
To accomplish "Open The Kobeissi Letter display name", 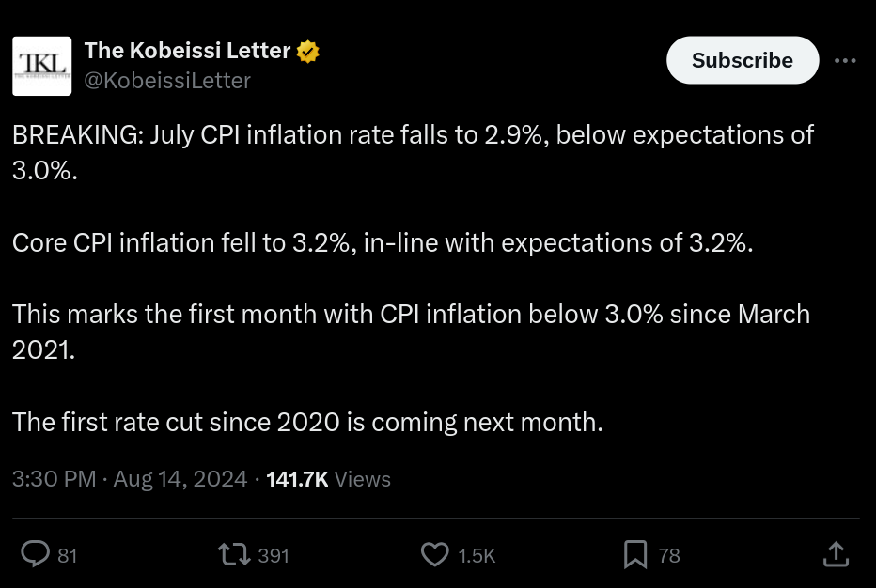I will coord(187,51).
